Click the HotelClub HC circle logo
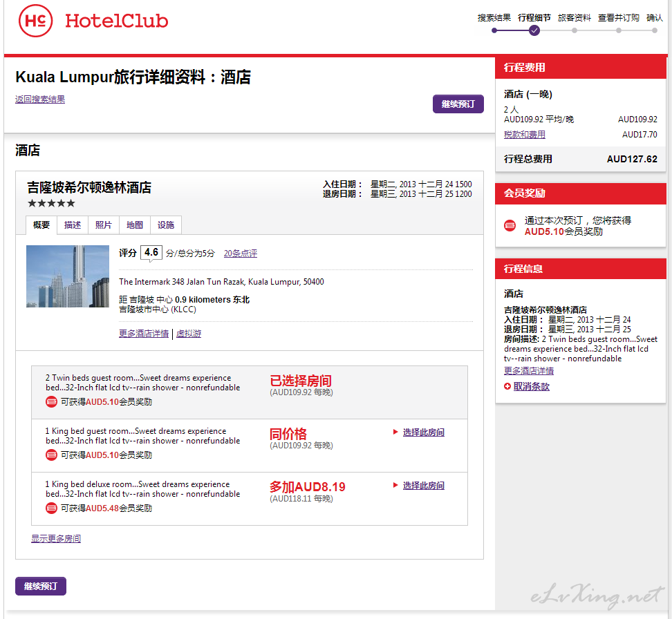Image resolution: width=672 pixels, height=619 pixels. [x=35, y=21]
